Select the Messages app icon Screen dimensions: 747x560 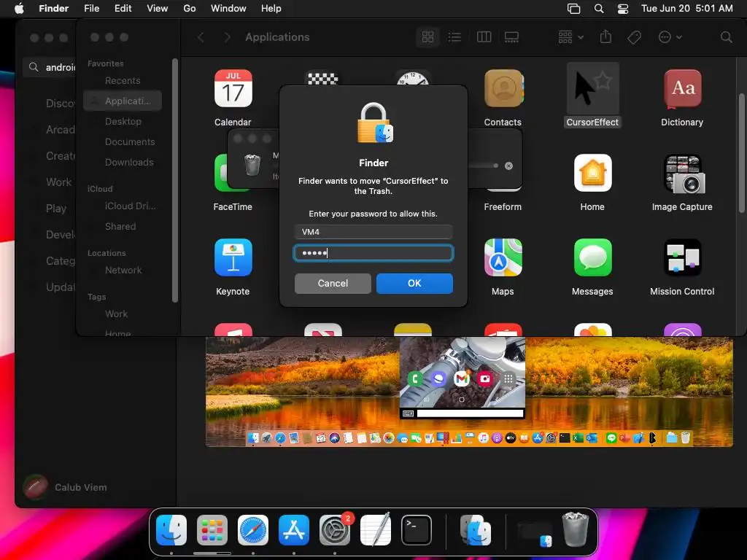tap(592, 257)
